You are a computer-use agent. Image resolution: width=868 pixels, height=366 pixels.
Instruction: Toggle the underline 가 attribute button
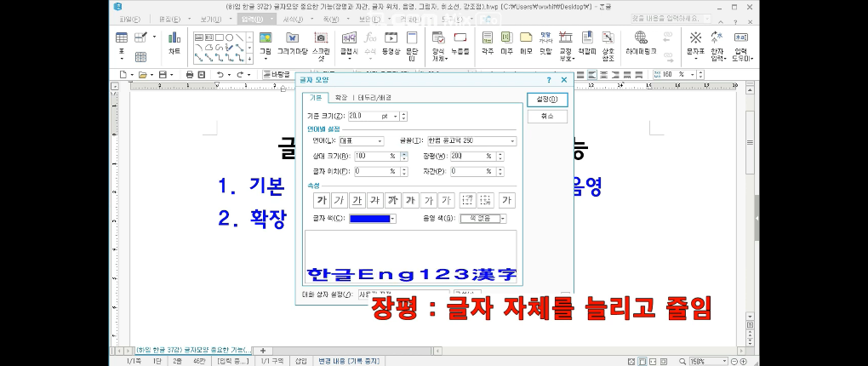click(357, 201)
